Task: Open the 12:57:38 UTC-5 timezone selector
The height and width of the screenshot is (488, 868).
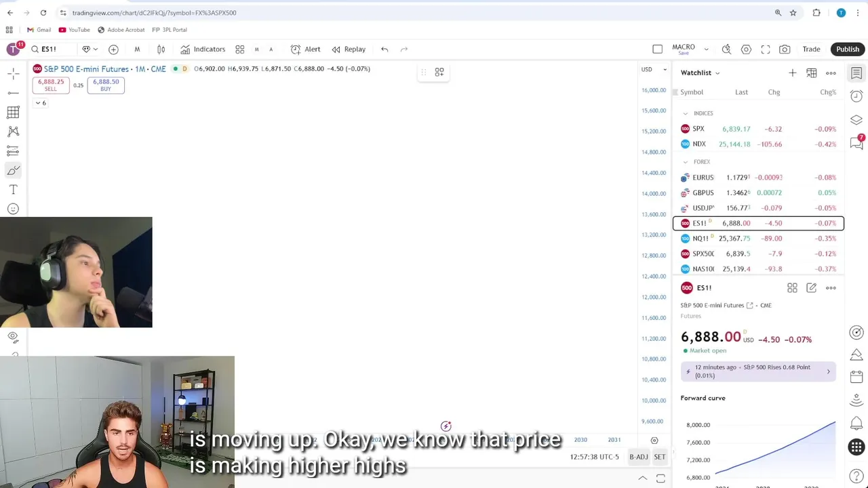Action: pos(594,457)
